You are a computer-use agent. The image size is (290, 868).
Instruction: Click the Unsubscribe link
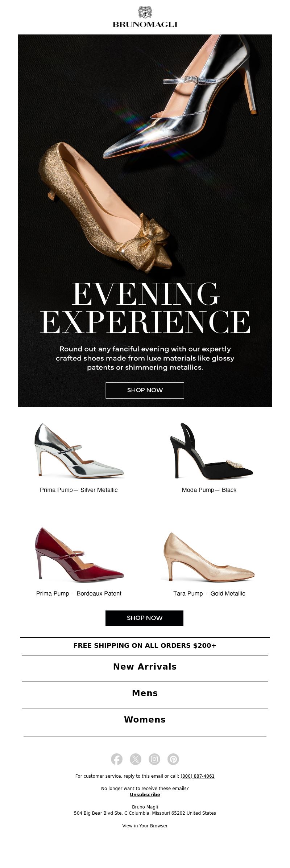click(x=145, y=794)
